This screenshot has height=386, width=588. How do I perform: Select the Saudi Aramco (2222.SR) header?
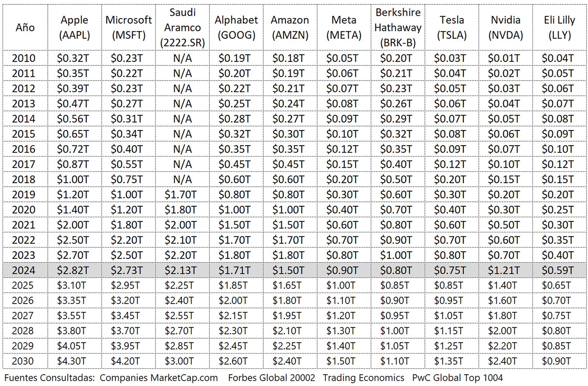click(183, 28)
